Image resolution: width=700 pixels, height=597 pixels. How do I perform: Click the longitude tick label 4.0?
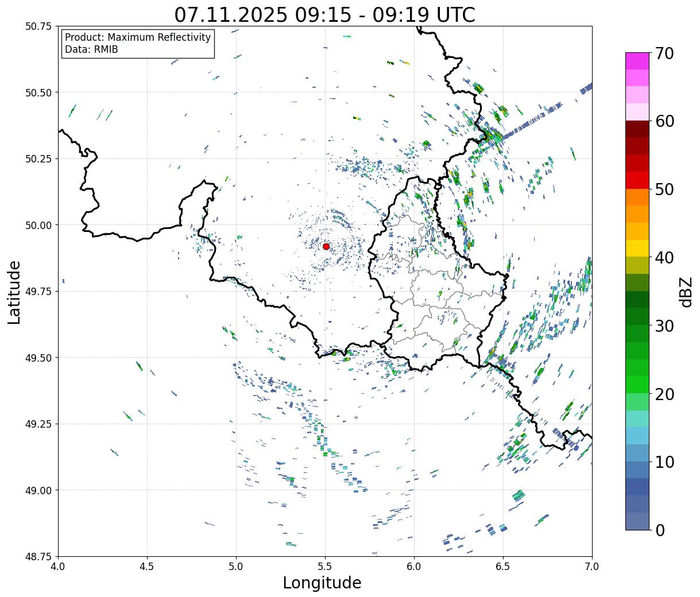[x=58, y=567]
